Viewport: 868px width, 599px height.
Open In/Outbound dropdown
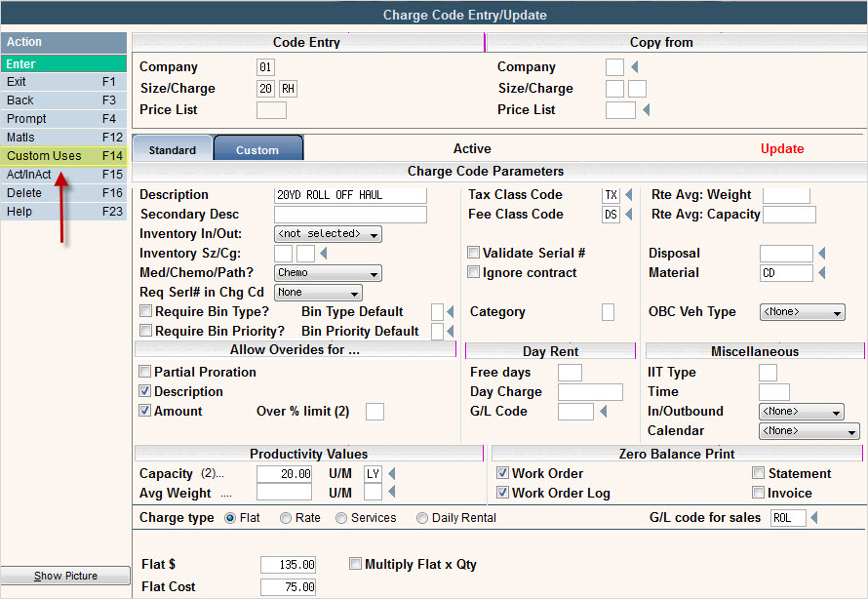(801, 412)
